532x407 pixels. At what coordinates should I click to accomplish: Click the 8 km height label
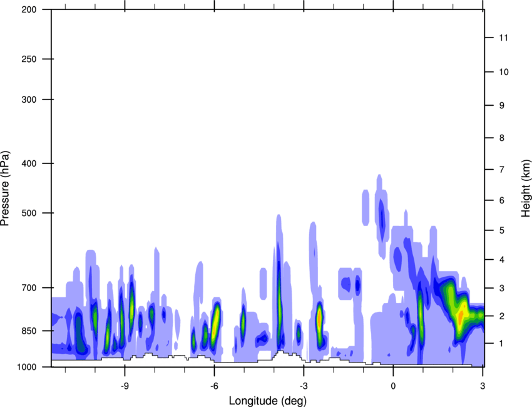[x=502, y=138]
